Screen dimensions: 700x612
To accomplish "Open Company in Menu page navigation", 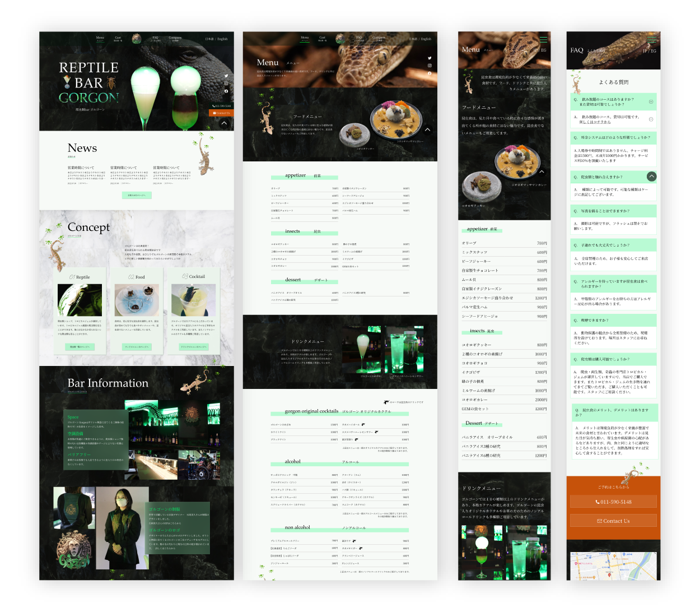I will (x=379, y=39).
